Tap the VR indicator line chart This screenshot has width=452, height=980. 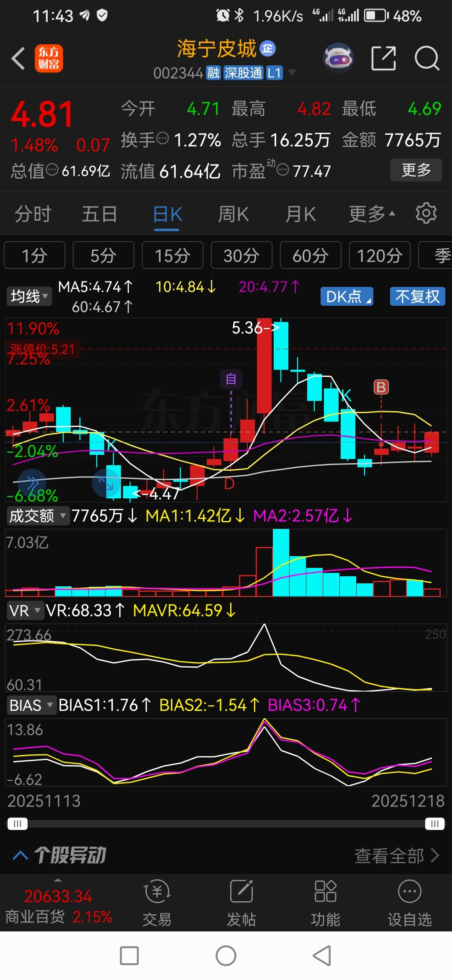(226, 658)
